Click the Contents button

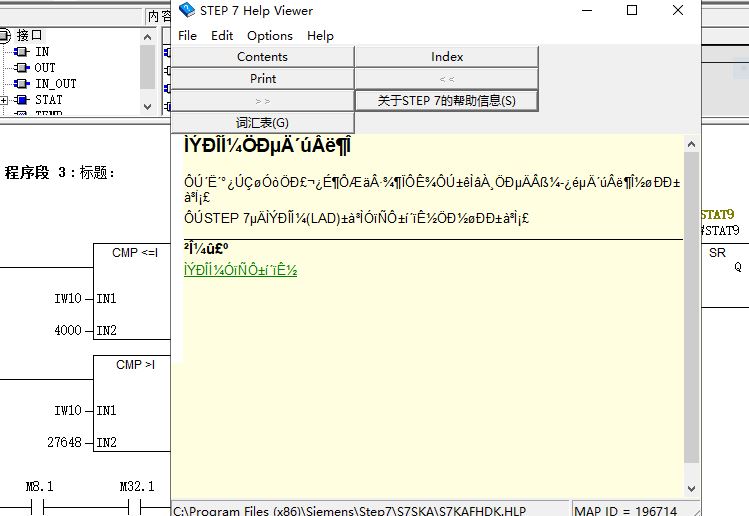coord(262,57)
